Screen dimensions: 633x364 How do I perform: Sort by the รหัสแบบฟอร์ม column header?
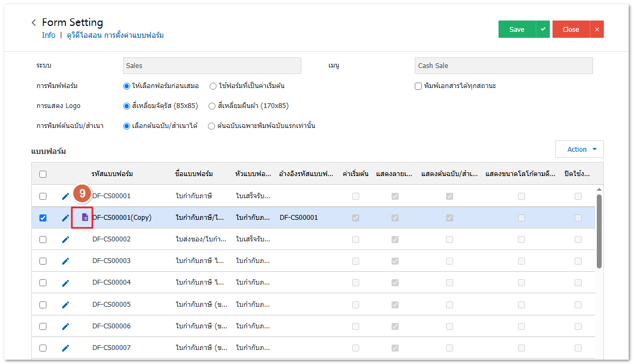[112, 174]
